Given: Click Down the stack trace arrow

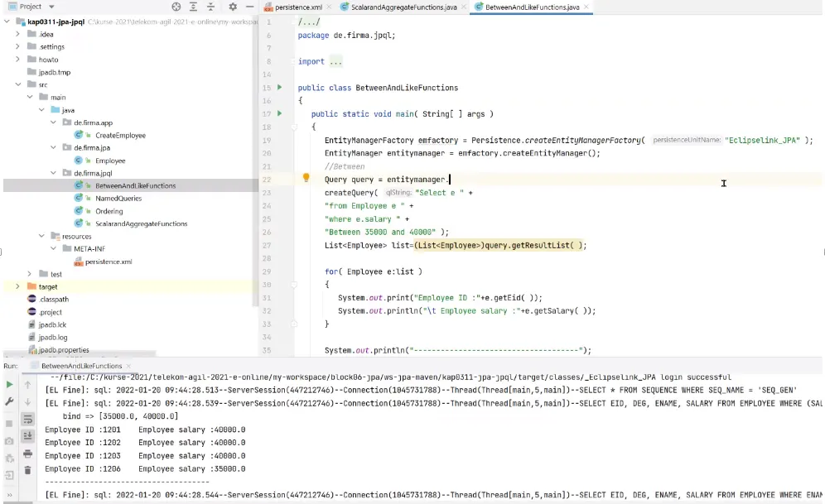Looking at the screenshot, I should (x=27, y=401).
